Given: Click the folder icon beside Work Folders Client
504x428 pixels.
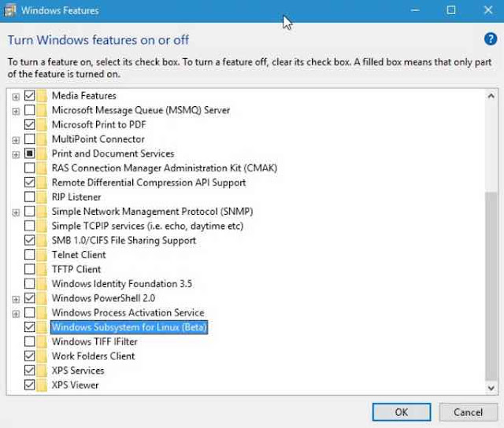Looking at the screenshot, I should tap(42, 356).
